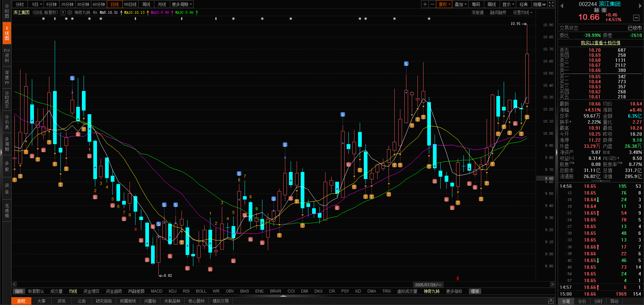
Task: Toggle the 成交量 volume indicator
Action: pos(56,291)
